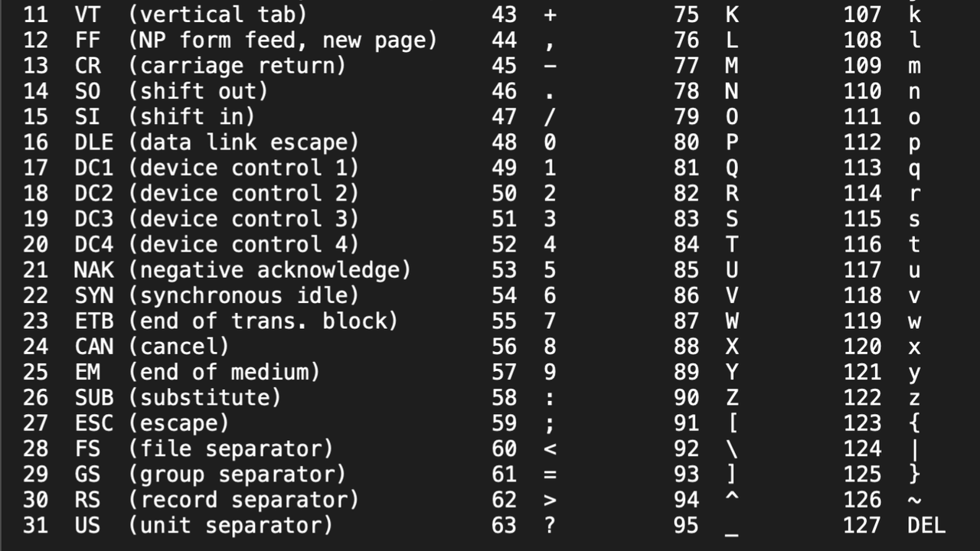Click "(NP form feed, new page)" description
This screenshot has width=980, height=551.
click(283, 40)
